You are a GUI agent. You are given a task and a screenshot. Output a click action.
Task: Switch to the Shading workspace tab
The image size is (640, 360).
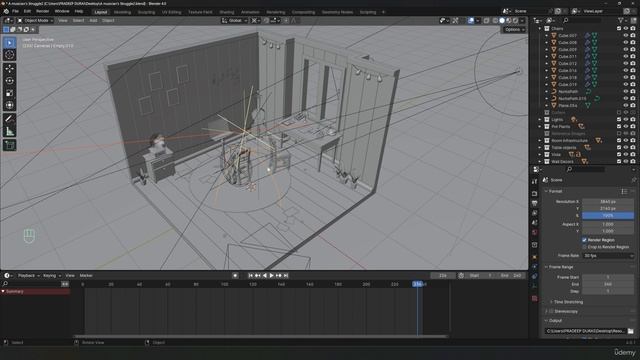pos(227,12)
